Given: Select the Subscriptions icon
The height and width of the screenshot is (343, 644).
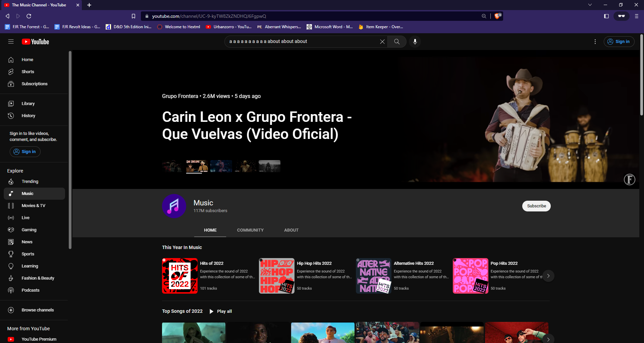Looking at the screenshot, I should coord(11,84).
